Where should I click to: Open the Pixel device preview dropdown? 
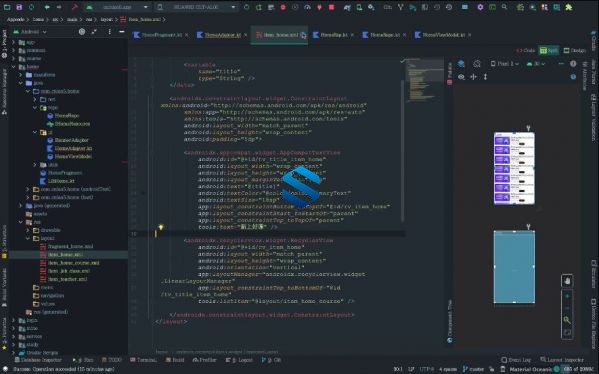pyautogui.click(x=505, y=64)
